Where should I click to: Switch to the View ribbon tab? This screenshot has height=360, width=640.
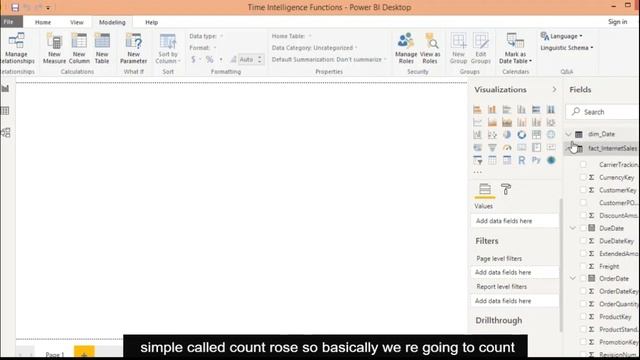click(76, 22)
